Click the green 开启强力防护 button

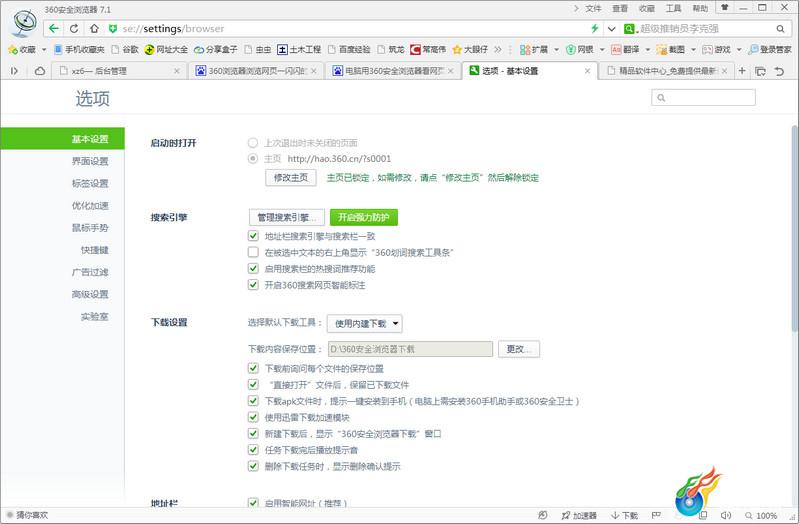click(x=364, y=217)
